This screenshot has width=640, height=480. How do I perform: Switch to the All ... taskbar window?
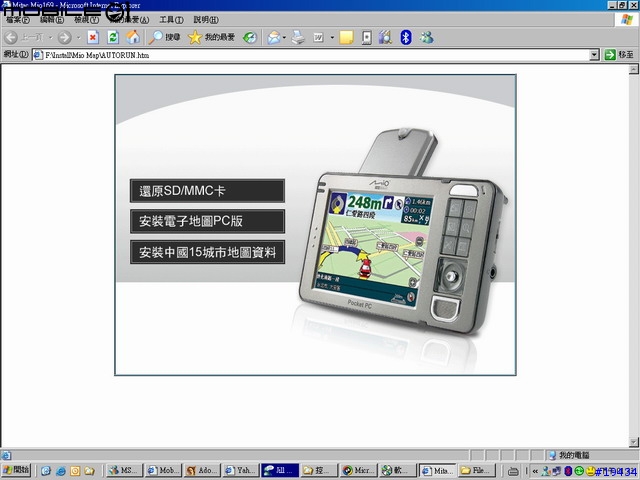tap(280, 471)
